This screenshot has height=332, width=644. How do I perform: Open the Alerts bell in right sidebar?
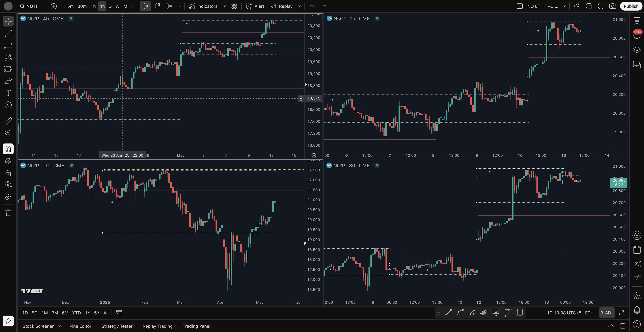(637, 310)
